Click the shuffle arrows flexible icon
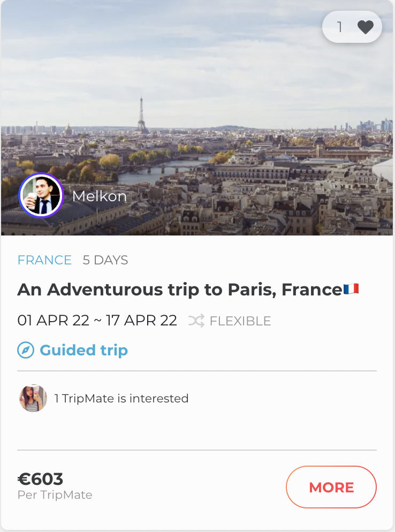 point(196,321)
